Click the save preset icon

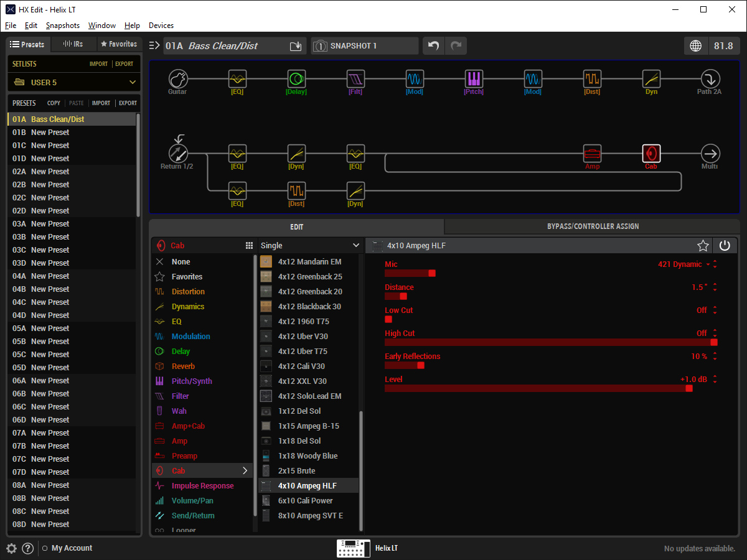click(x=296, y=46)
